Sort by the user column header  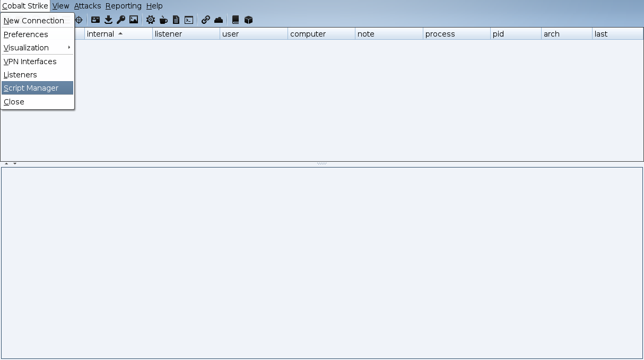254,34
